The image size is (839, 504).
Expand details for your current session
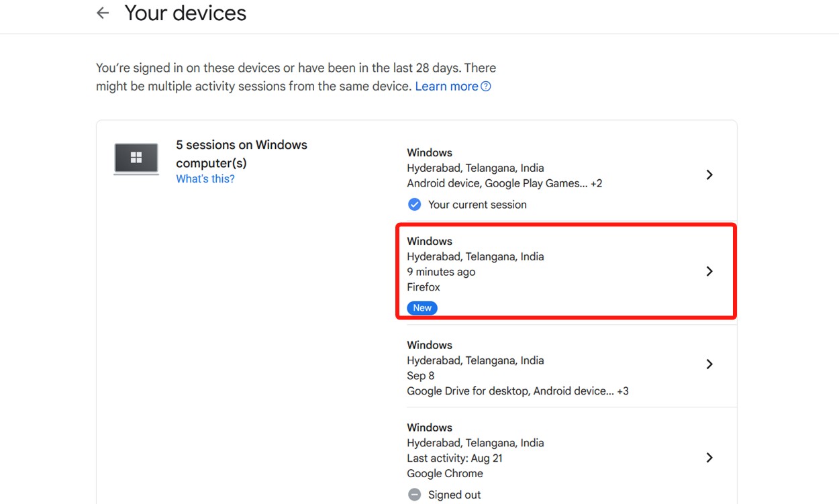pyautogui.click(x=709, y=174)
